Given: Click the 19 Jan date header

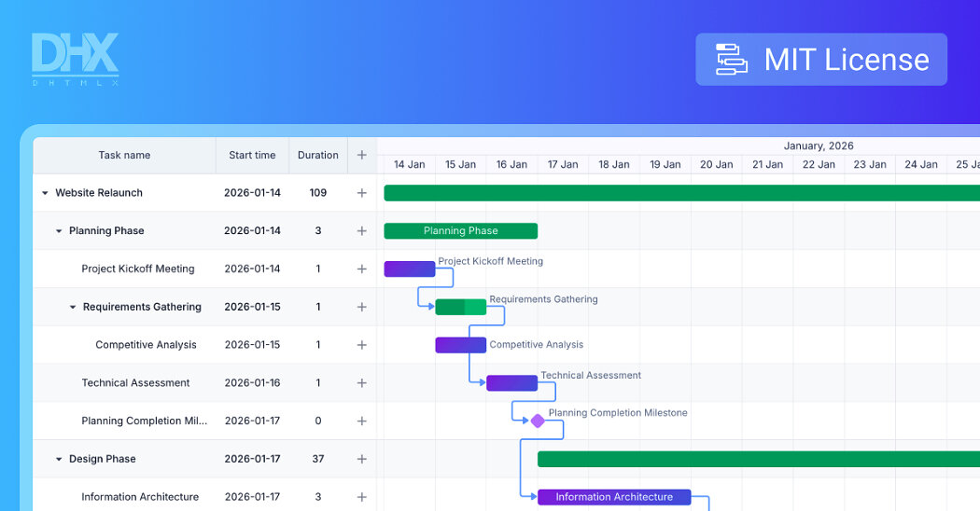Looking at the screenshot, I should point(665,164).
